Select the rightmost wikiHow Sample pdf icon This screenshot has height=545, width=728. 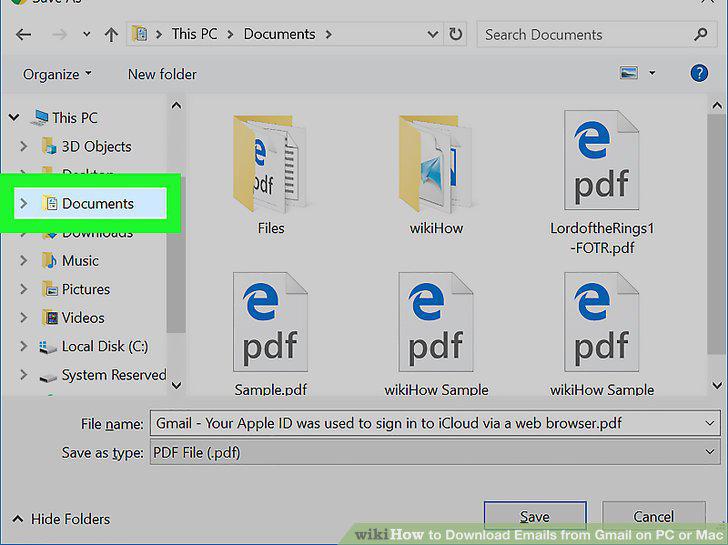(x=602, y=322)
